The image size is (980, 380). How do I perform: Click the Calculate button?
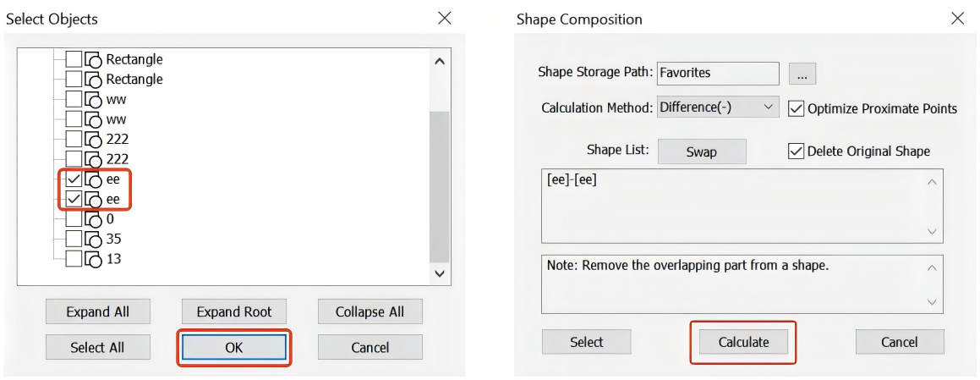743,343
